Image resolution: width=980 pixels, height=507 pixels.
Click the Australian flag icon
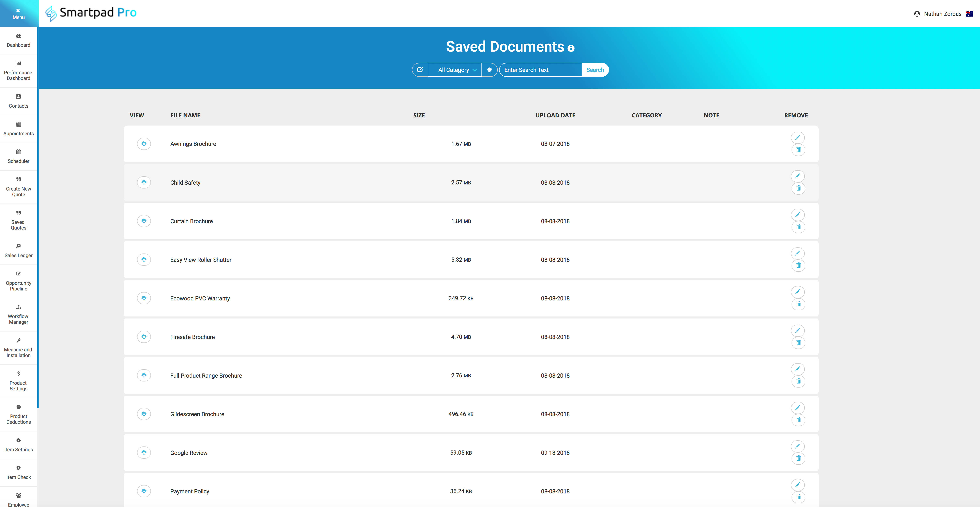click(969, 14)
